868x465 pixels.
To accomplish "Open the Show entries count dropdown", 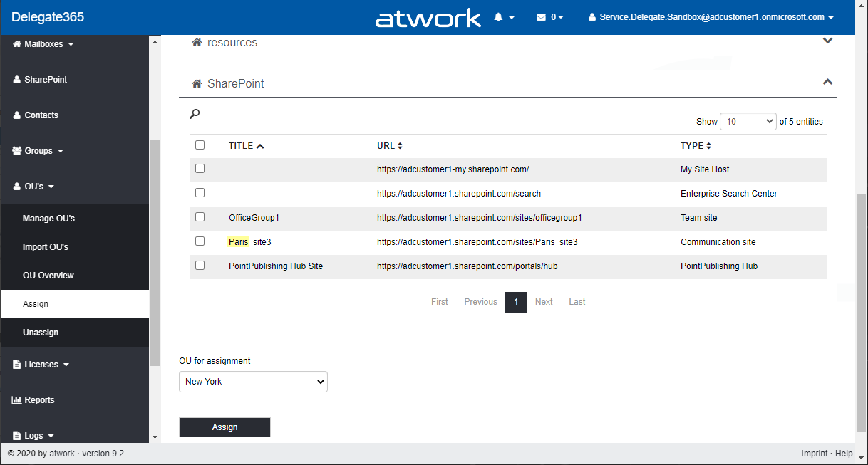I will (x=748, y=122).
